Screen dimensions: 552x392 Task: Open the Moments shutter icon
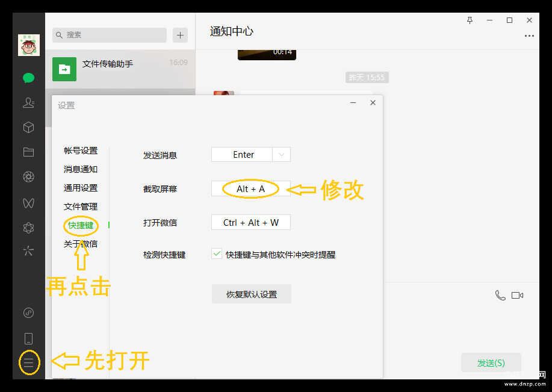28,176
